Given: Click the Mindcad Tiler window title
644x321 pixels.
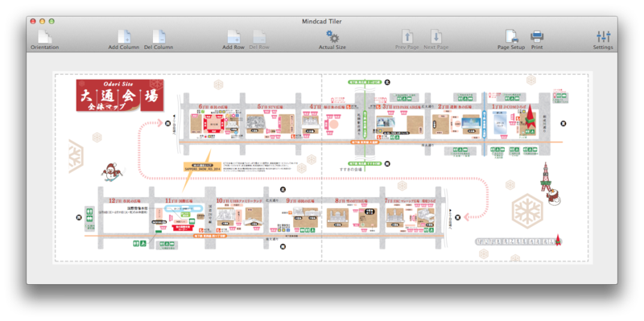Looking at the screenshot, I should [x=322, y=22].
